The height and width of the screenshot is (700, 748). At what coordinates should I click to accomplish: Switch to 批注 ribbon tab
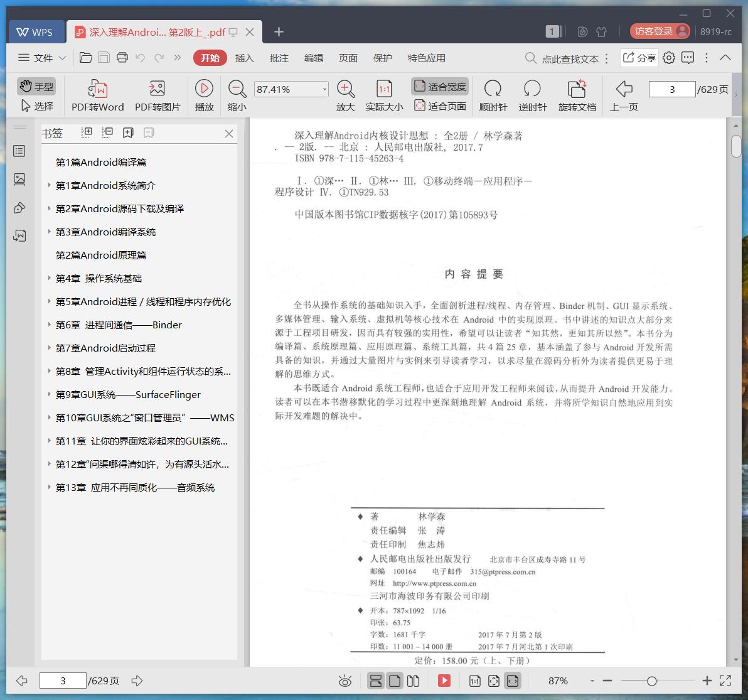279,58
